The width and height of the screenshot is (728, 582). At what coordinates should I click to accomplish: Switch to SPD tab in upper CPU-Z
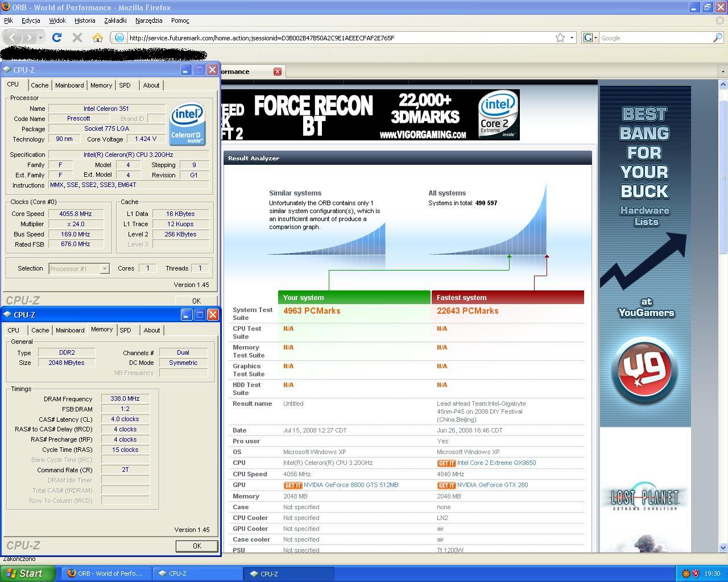[x=125, y=85]
